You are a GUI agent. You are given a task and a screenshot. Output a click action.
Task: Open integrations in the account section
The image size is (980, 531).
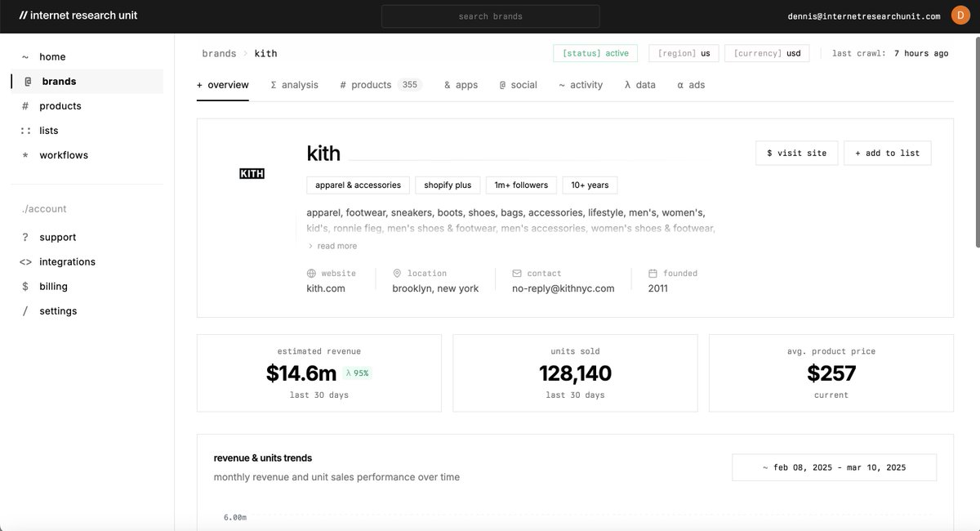87,262
